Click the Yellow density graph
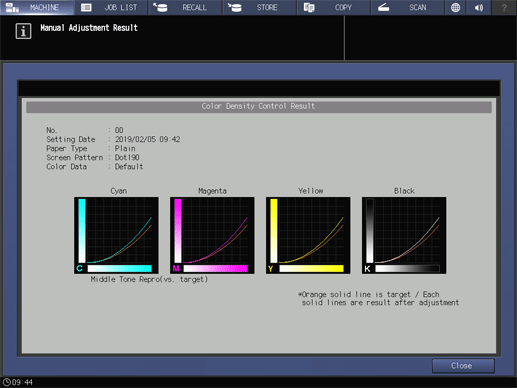 pyautogui.click(x=308, y=235)
